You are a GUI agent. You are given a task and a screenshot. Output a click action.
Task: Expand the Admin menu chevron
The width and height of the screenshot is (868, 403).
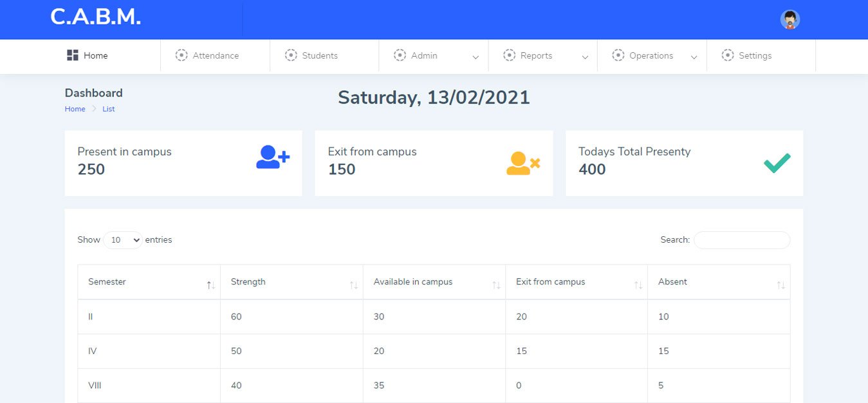click(476, 57)
